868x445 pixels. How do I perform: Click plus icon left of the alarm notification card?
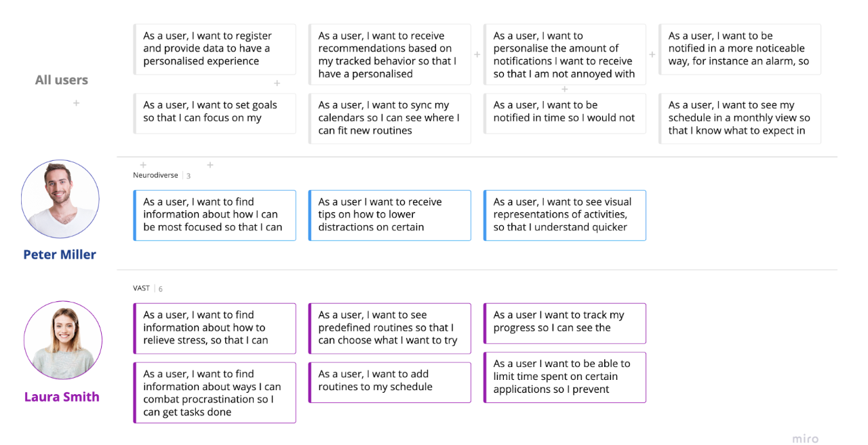[652, 54]
